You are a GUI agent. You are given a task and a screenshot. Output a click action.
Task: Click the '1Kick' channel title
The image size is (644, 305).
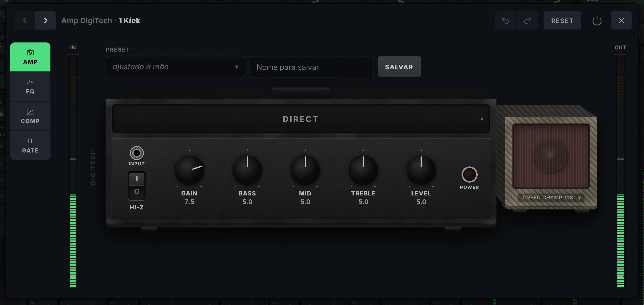pos(129,21)
